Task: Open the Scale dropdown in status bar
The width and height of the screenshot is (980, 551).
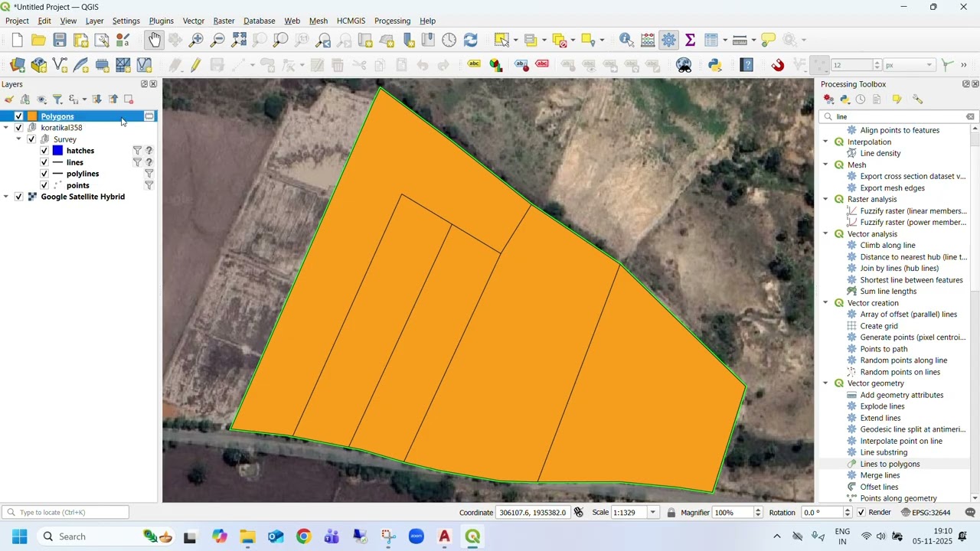Action: click(653, 513)
